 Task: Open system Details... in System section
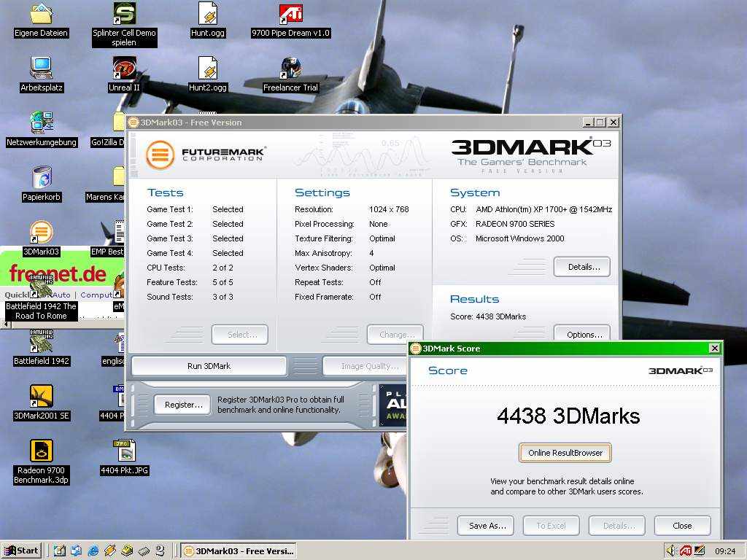click(x=582, y=267)
